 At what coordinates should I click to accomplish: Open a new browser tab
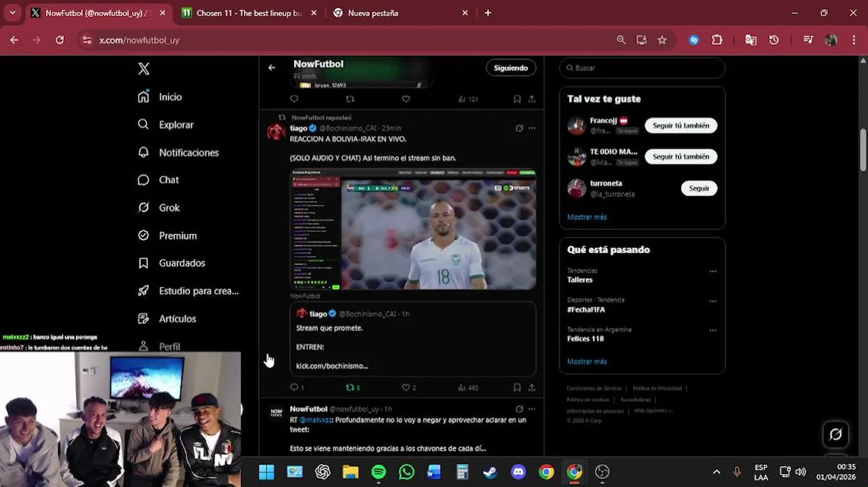pos(487,13)
